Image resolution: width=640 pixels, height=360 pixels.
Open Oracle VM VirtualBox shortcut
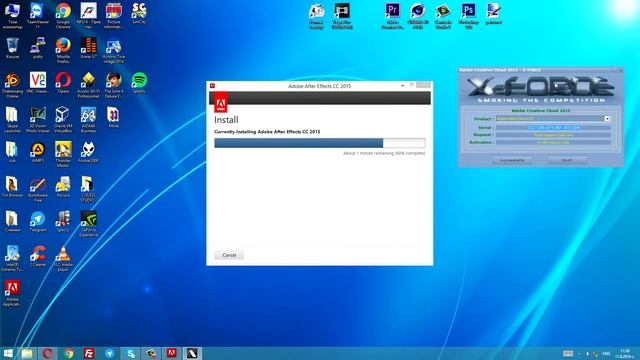(x=63, y=120)
